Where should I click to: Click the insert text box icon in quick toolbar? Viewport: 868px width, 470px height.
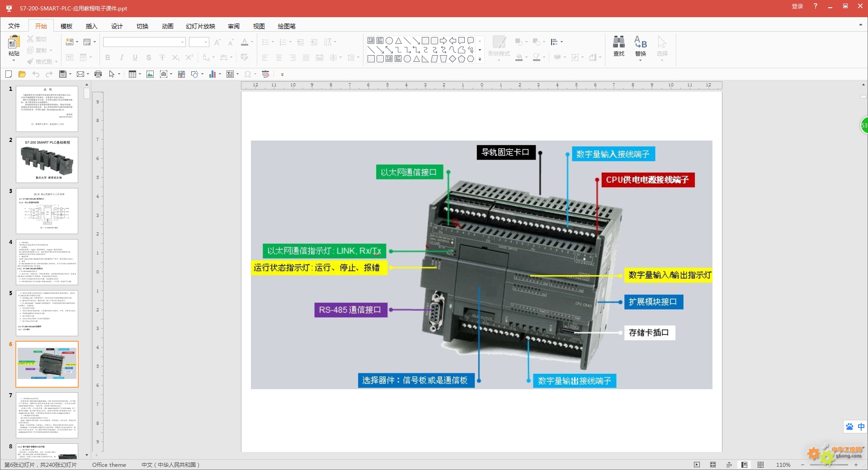[230, 74]
